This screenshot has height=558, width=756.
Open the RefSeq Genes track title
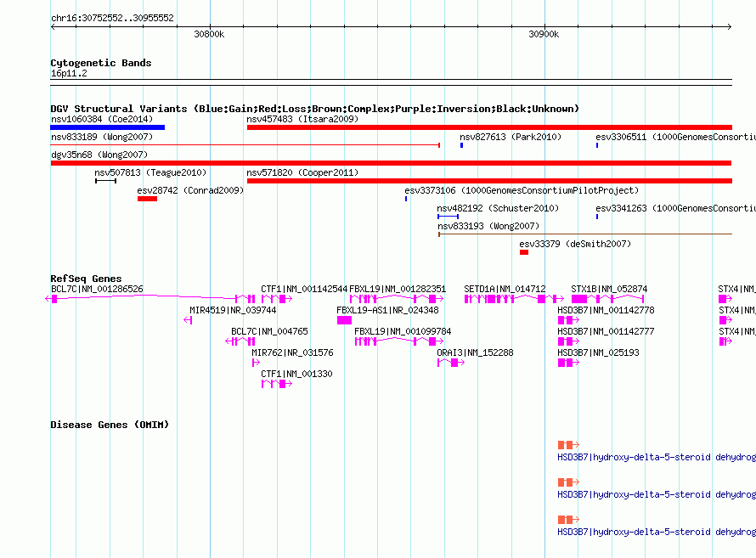pyautogui.click(x=86, y=279)
